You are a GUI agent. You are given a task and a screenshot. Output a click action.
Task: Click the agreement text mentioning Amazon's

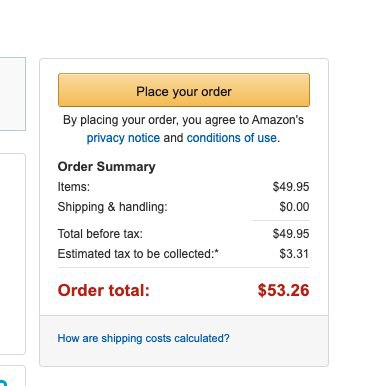pos(183,120)
